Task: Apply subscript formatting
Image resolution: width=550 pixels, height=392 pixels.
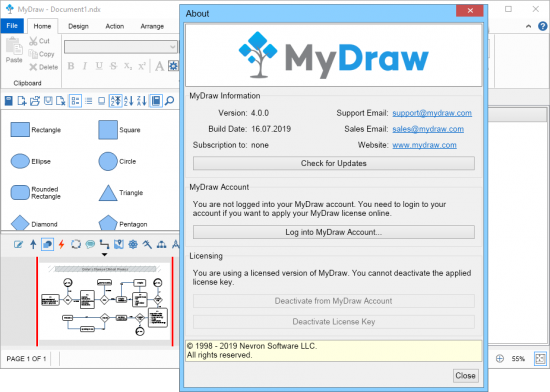Action: click(x=128, y=66)
